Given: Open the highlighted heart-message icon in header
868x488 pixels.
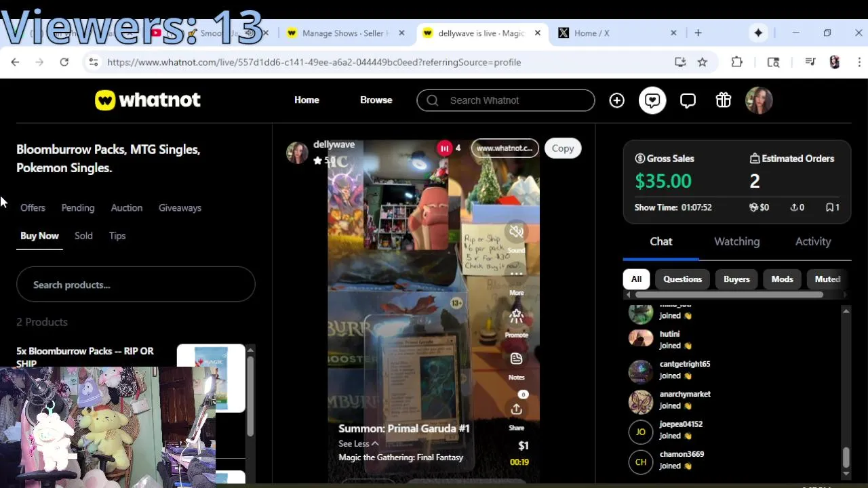Looking at the screenshot, I should click(x=652, y=100).
